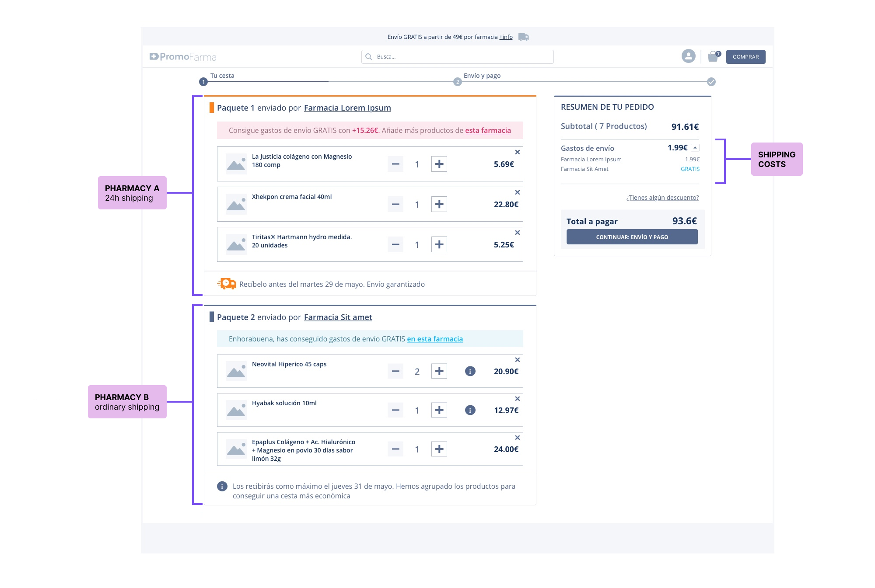Increase quantity of Epaplus Colágeno
Image resolution: width=875 pixels, height=588 pixels.
pyautogui.click(x=439, y=449)
